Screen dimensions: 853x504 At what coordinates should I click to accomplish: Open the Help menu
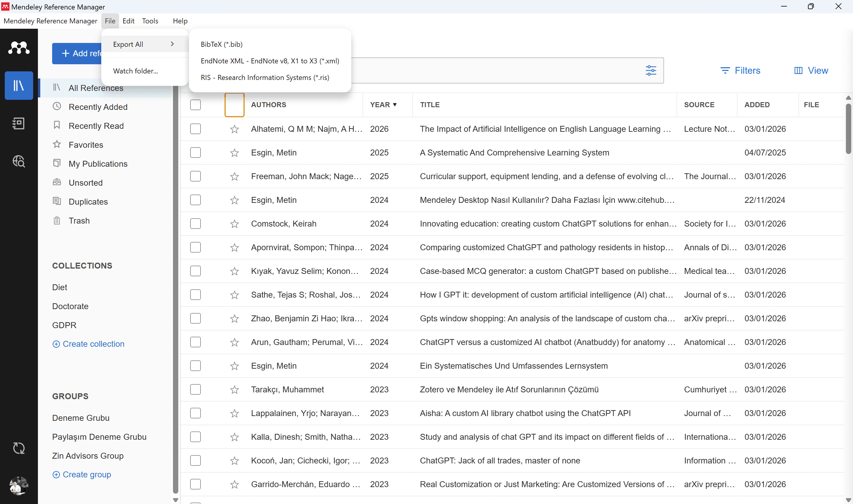180,21
